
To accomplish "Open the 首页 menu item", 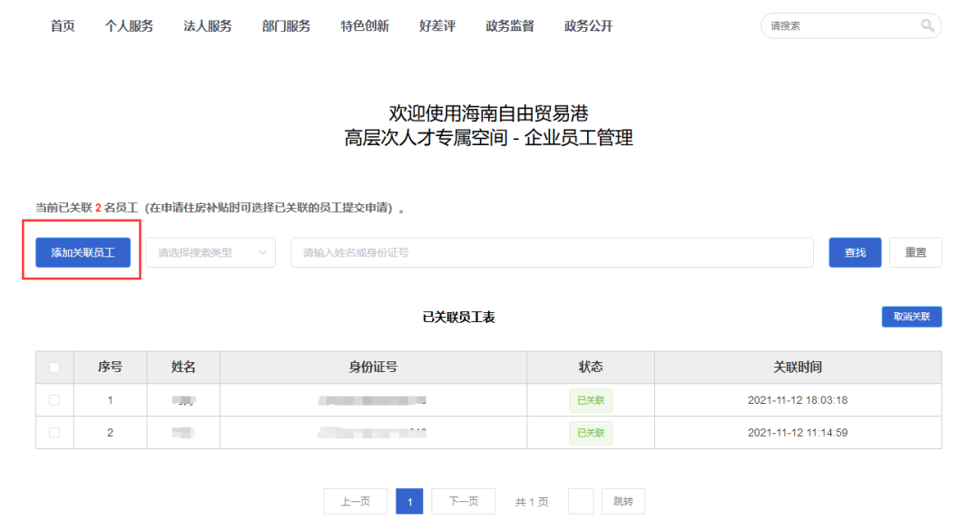I will (x=62, y=25).
